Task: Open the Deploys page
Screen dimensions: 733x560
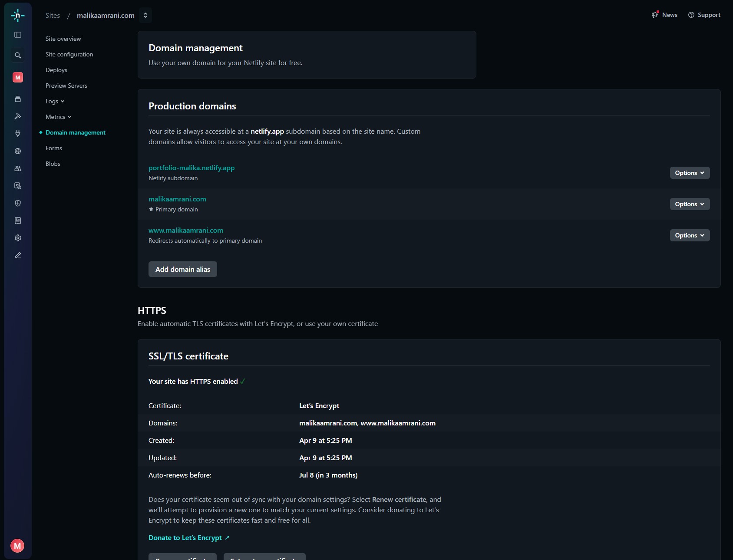Action: pyautogui.click(x=56, y=70)
